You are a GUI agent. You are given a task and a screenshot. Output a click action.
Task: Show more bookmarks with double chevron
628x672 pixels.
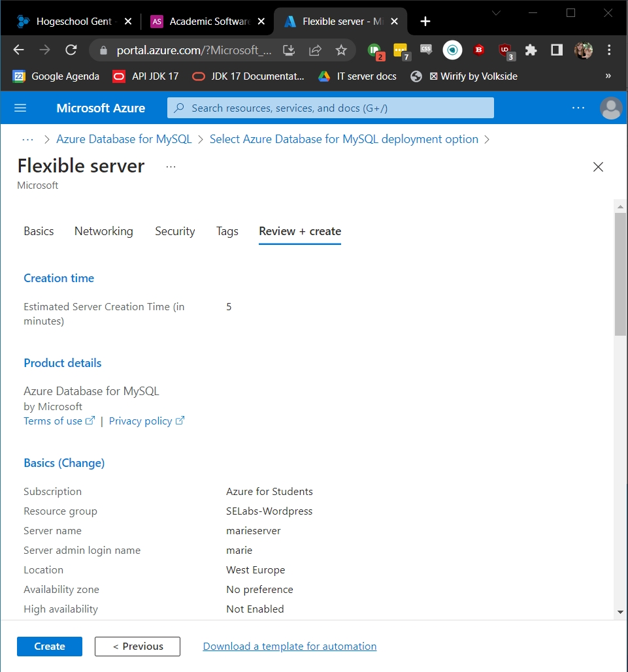[x=608, y=76]
